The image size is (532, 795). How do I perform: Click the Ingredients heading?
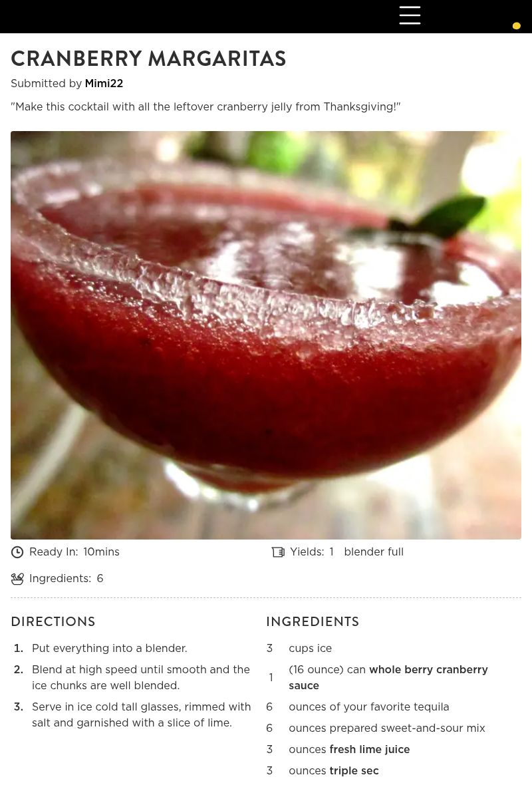313,621
